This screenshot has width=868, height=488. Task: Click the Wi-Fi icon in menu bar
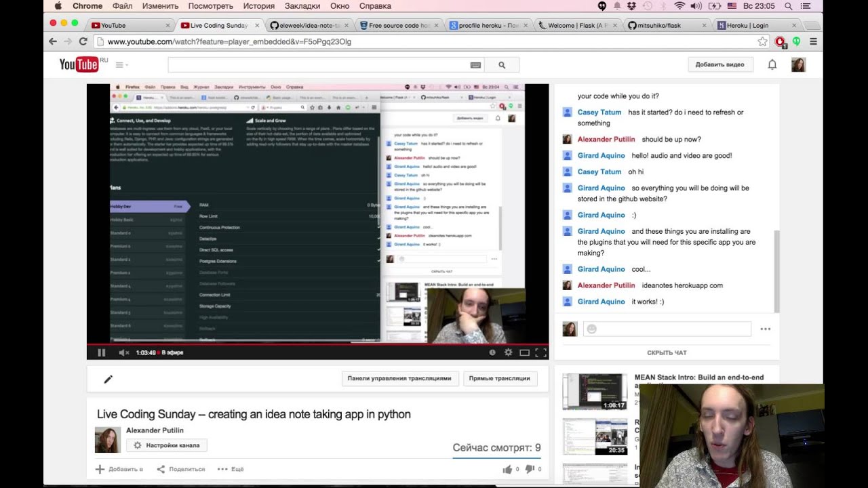(x=679, y=6)
